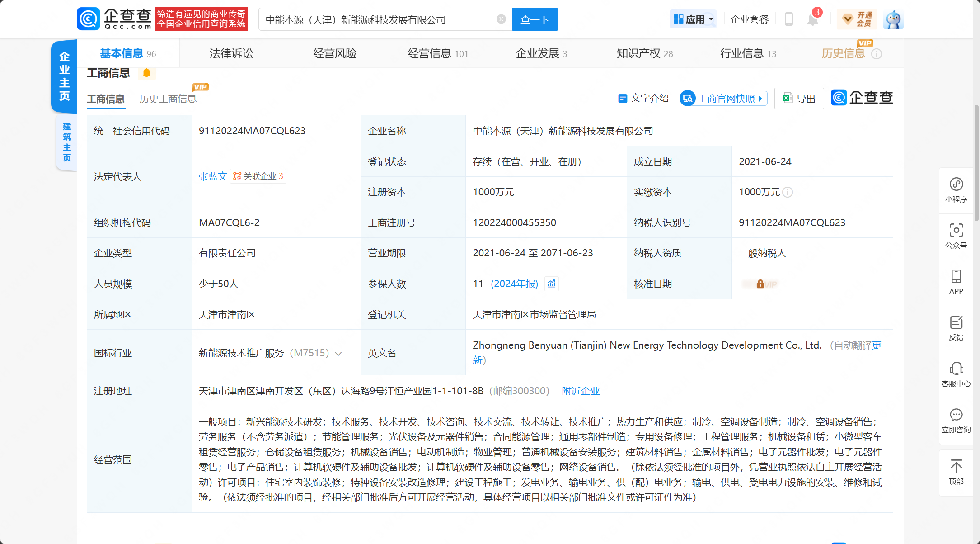
Task: Open the 应用 dropdown menu
Action: coord(693,19)
